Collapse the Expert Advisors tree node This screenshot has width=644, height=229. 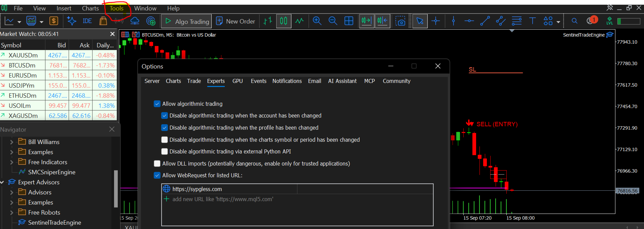click(x=2, y=182)
